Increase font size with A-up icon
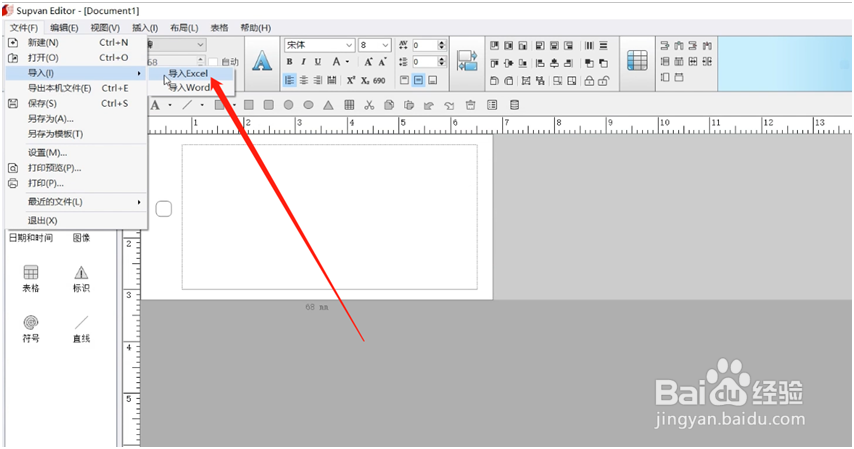Screen dimensions: 854x449 (x=369, y=62)
